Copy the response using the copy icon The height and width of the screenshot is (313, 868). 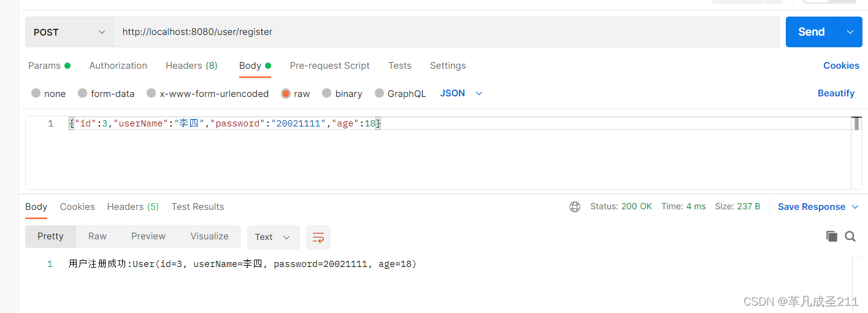coord(832,236)
